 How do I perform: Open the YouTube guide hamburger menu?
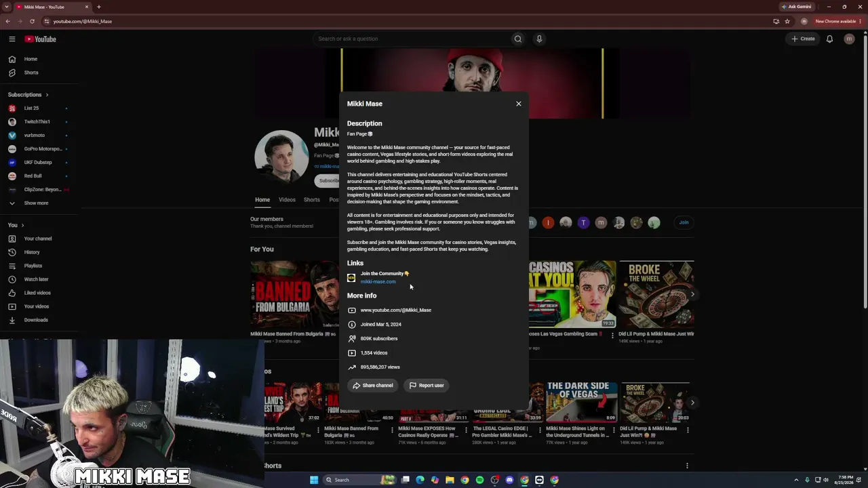coord(12,39)
